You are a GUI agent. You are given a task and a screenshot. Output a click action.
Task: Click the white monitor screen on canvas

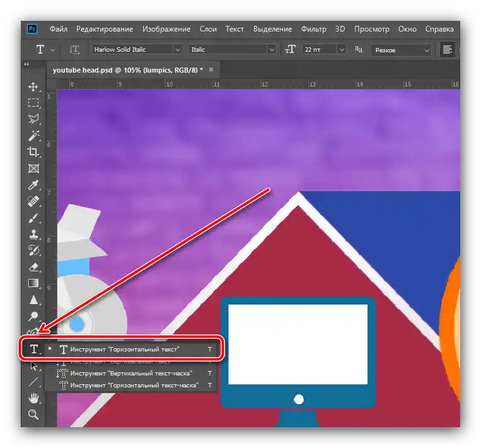click(298, 345)
